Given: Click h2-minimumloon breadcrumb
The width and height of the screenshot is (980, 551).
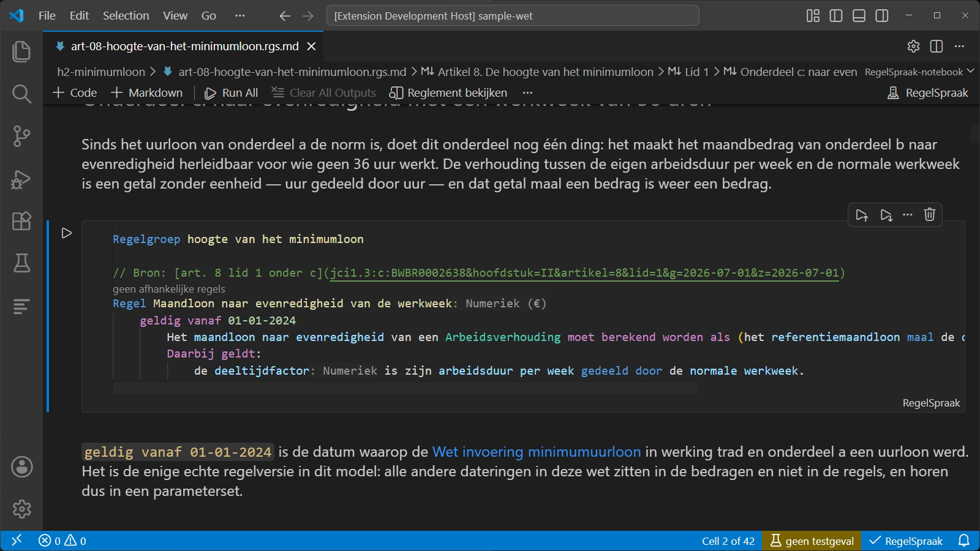Looking at the screenshot, I should pos(101,72).
